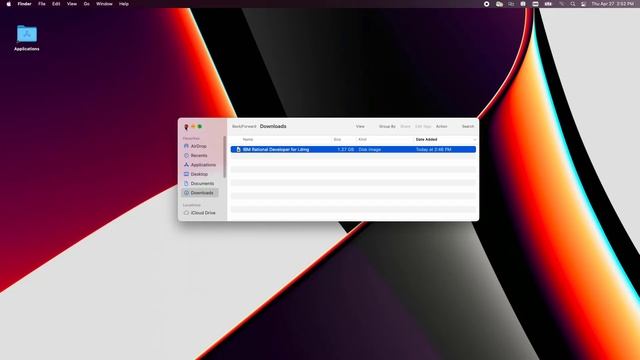
Task: Click the sidebar scrollbar in the Finder window
Action: coord(224,157)
